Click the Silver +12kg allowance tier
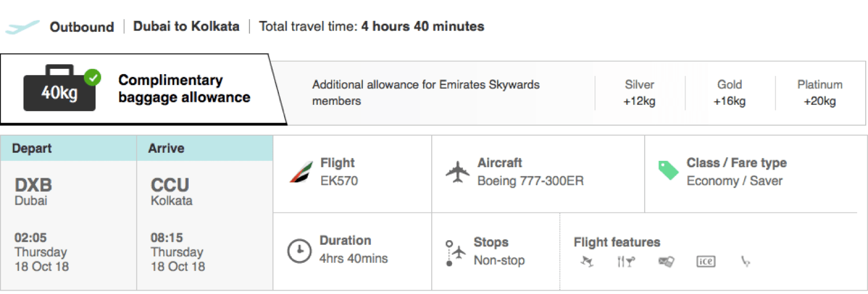The image size is (868, 294). (x=639, y=93)
